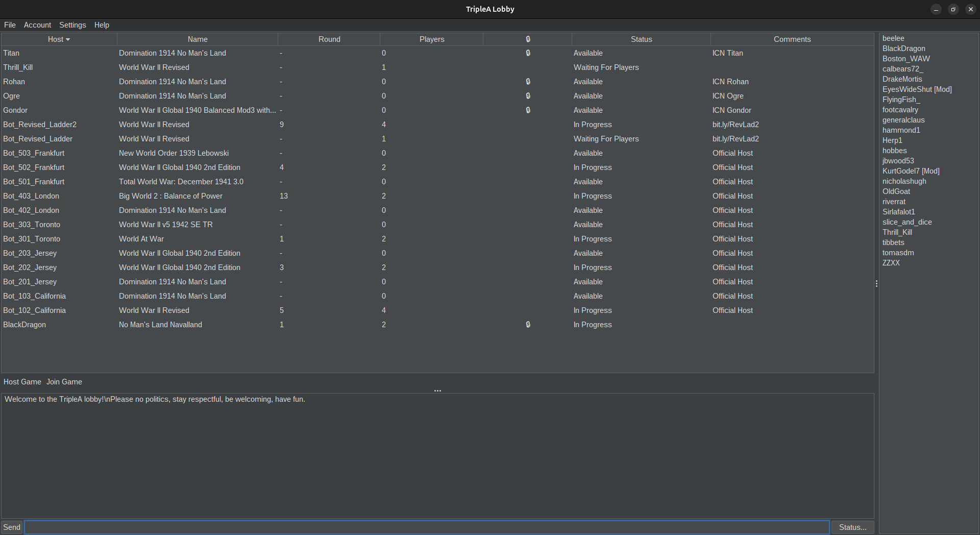Image resolution: width=980 pixels, height=535 pixels.
Task: Click the Status... button
Action: click(852, 527)
